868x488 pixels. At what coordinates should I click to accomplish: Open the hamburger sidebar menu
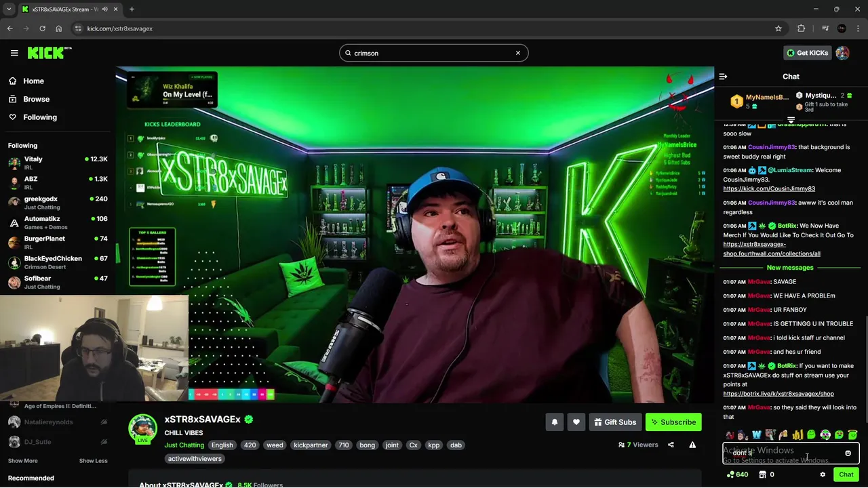(x=14, y=53)
